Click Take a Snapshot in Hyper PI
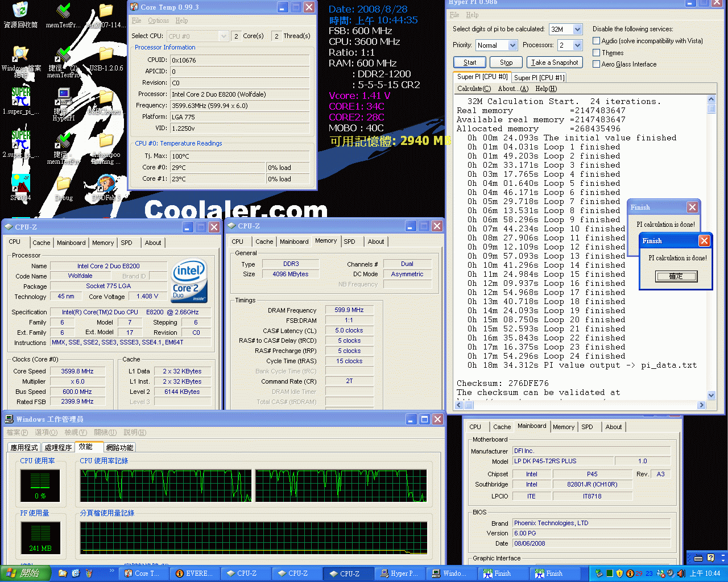This screenshot has height=582, width=728. point(555,63)
